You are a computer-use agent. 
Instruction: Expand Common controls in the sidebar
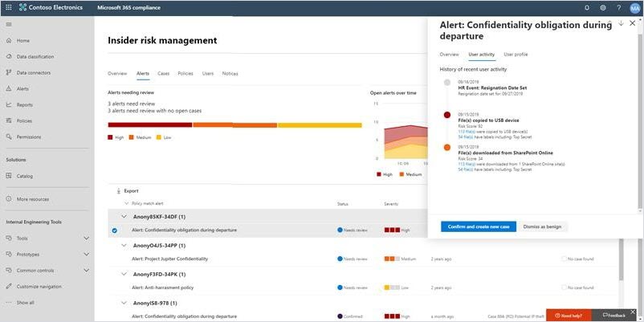pos(86,271)
